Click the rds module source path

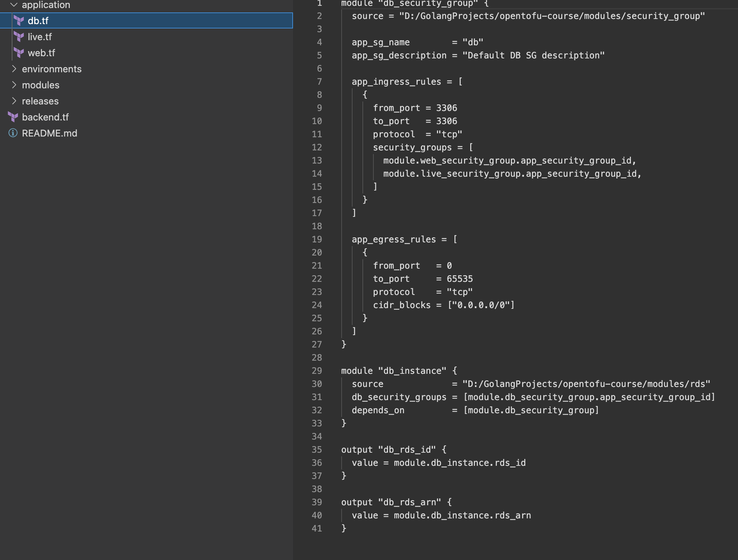coord(586,384)
